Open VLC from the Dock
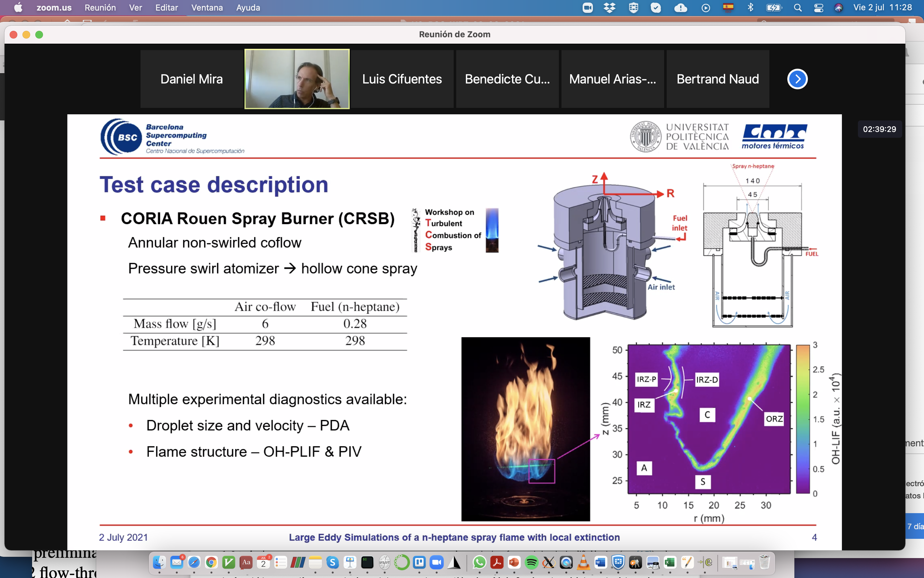 click(583, 562)
